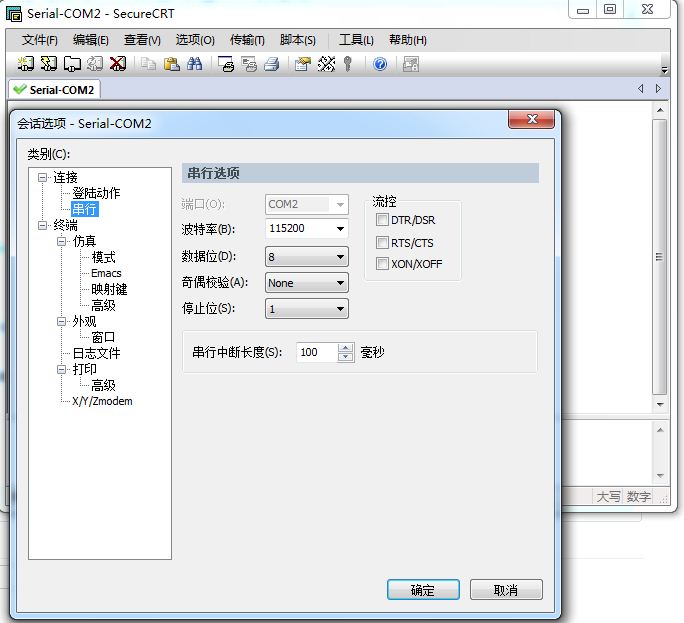Select 日志文件 in category tree
This screenshot has height=623, width=684.
[x=96, y=353]
